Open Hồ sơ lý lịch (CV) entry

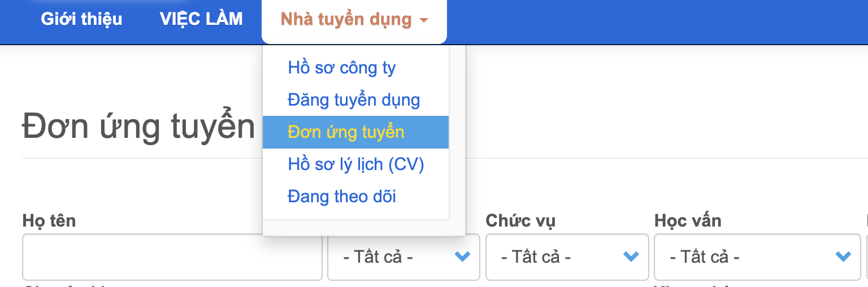(355, 164)
